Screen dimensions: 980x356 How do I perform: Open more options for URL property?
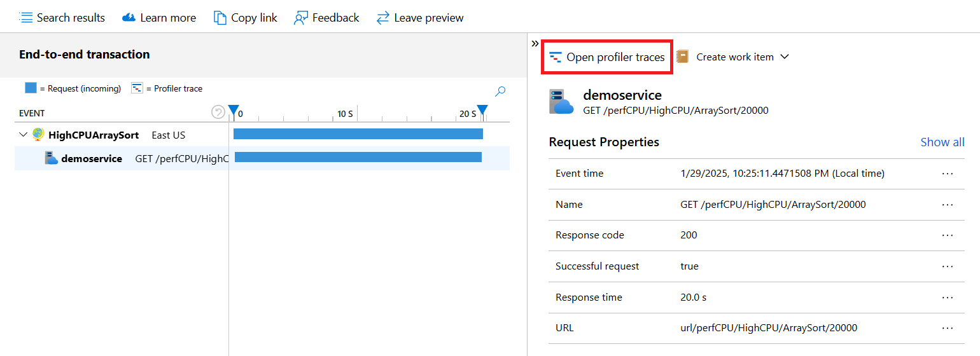click(x=948, y=328)
